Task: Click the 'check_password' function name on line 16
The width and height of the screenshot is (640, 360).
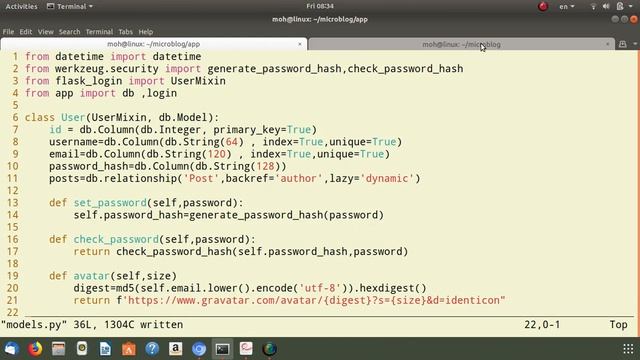Action: coord(116,240)
